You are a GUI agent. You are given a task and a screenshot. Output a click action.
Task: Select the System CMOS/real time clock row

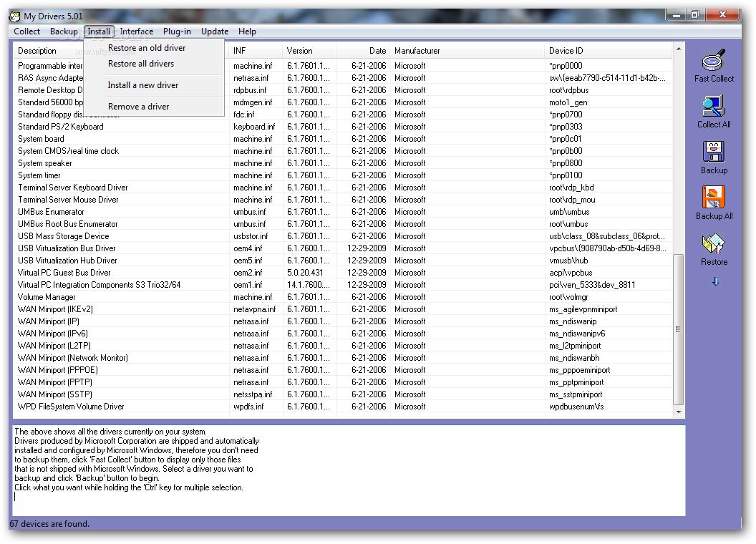343,151
